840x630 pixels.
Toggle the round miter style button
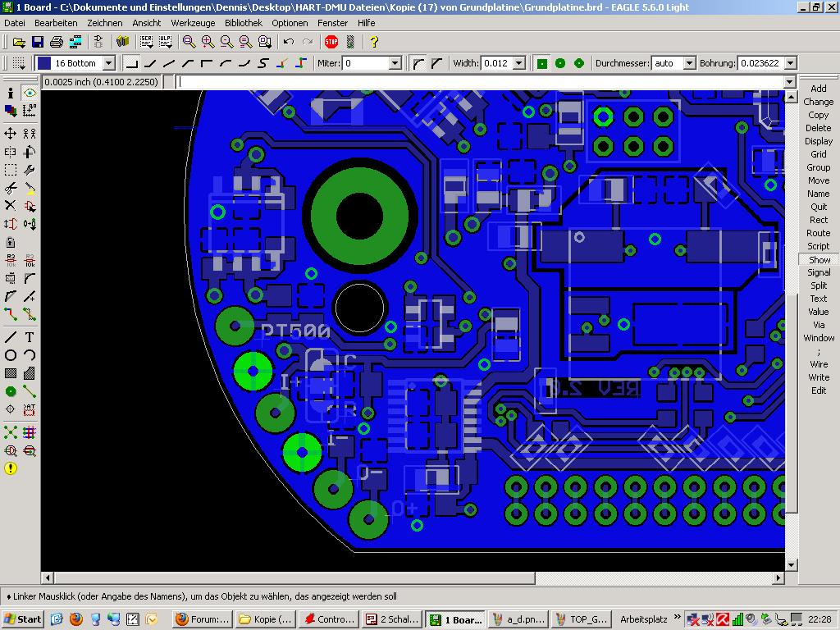418,63
